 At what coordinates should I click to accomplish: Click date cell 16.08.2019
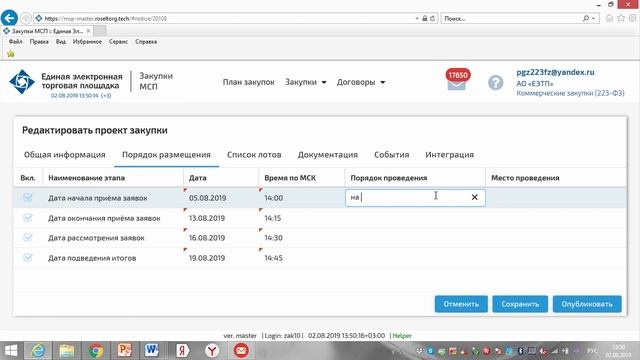point(207,238)
